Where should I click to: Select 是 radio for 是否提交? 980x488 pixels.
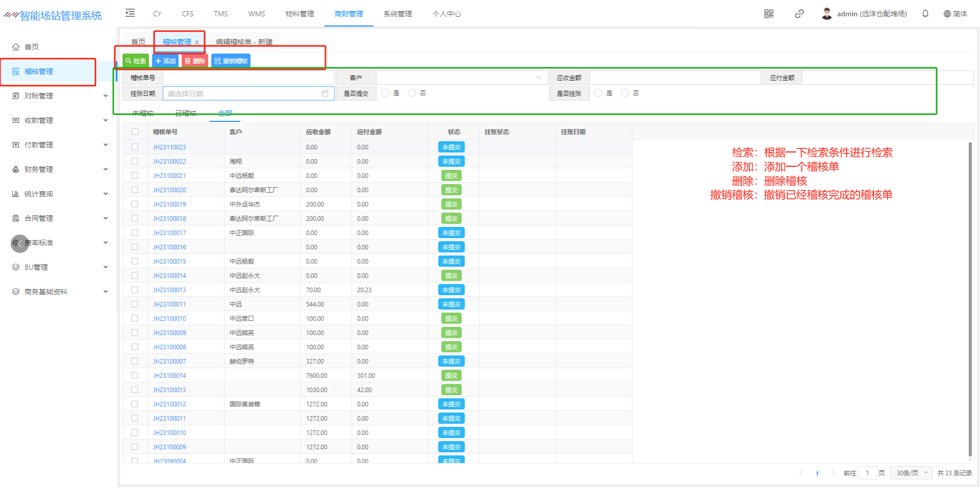385,93
